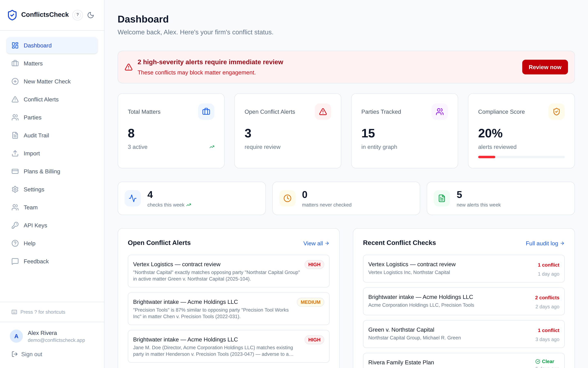The height and width of the screenshot is (368, 588).
Task: Click the Matters briefcase icon in sidebar
Action: (x=15, y=64)
